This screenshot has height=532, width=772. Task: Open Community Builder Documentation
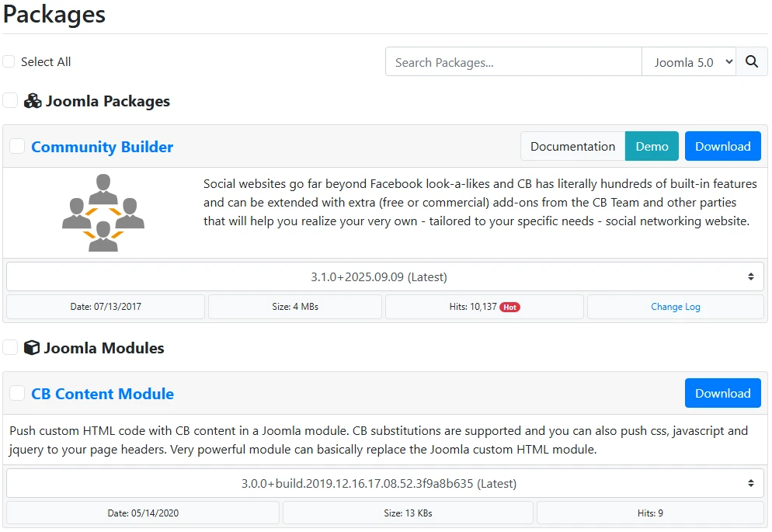572,146
